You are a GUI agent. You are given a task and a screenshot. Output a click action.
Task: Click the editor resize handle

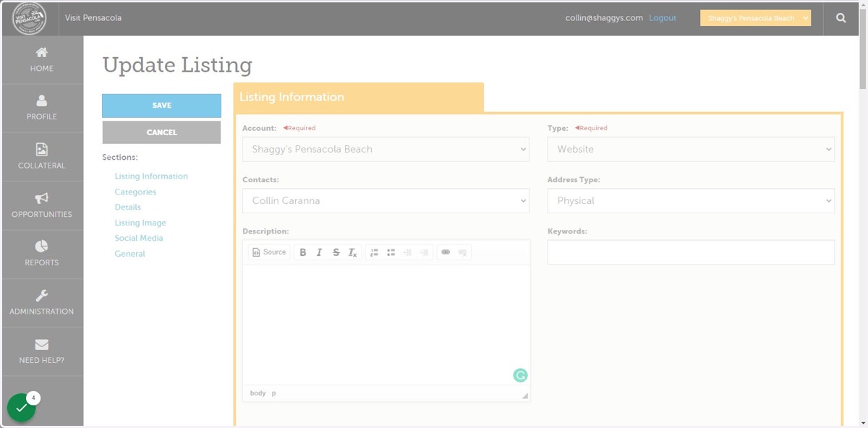[x=524, y=395]
